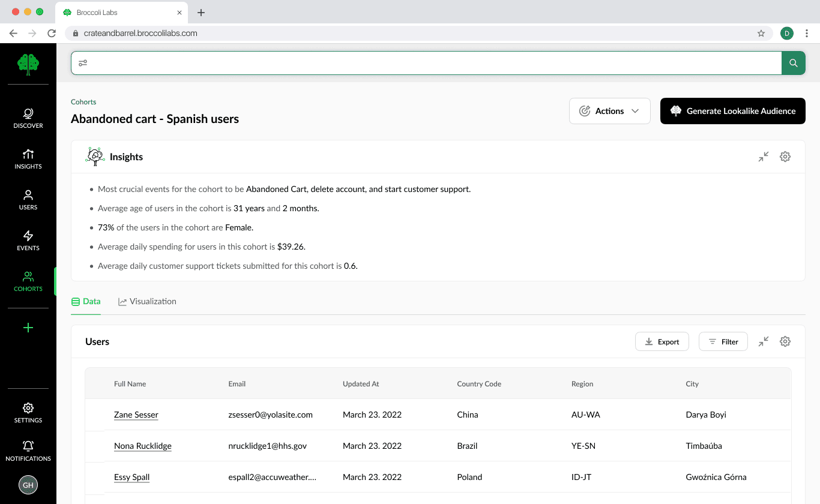
Task: Click the Insights panel tree icon
Action: (x=95, y=157)
